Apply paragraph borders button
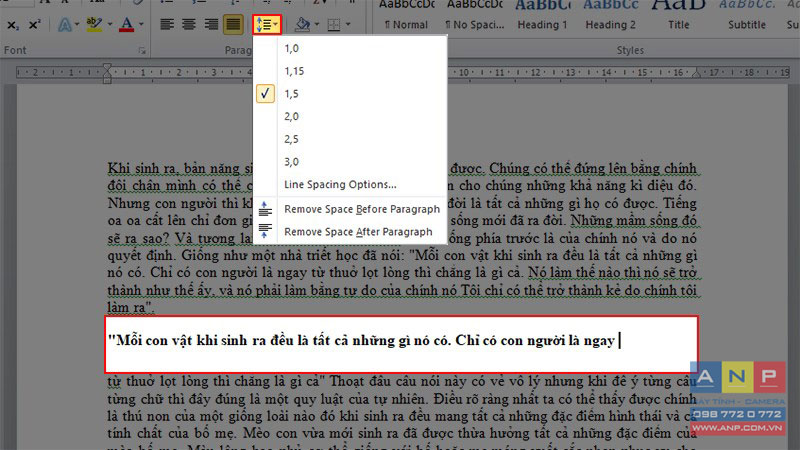 tap(333, 24)
